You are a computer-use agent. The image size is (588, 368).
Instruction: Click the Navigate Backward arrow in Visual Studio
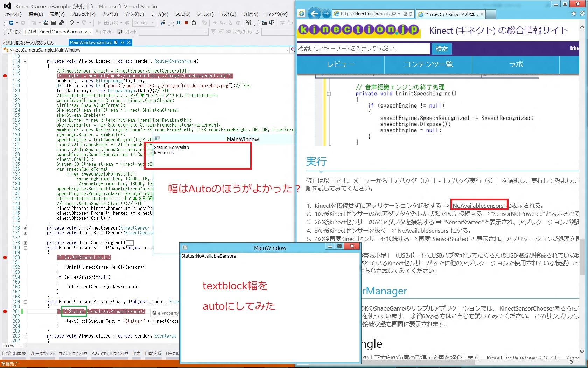pyautogui.click(x=11, y=23)
